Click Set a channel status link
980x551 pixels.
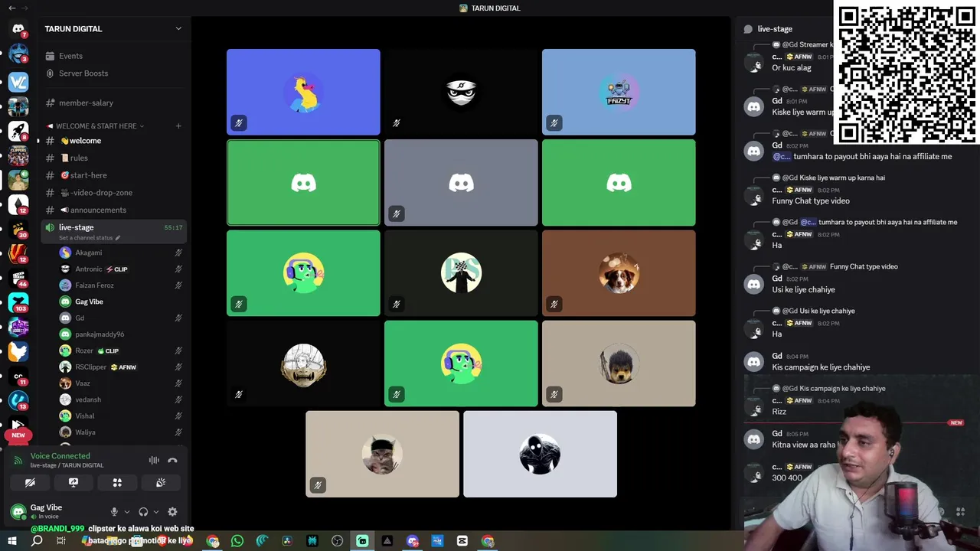(x=86, y=238)
